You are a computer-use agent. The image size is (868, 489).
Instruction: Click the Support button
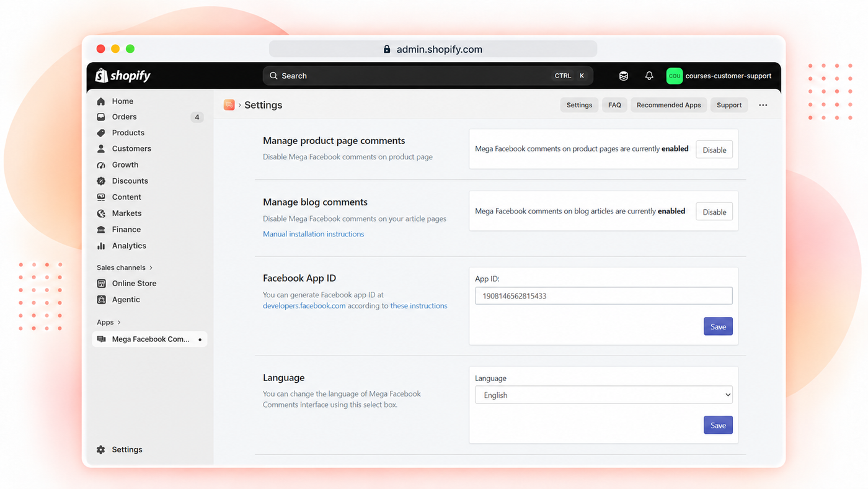click(x=729, y=105)
